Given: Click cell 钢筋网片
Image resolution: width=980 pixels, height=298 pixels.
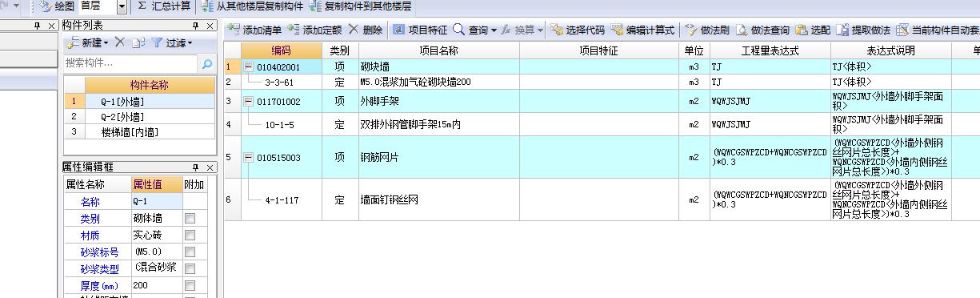Looking at the screenshot, I should 439,158.
